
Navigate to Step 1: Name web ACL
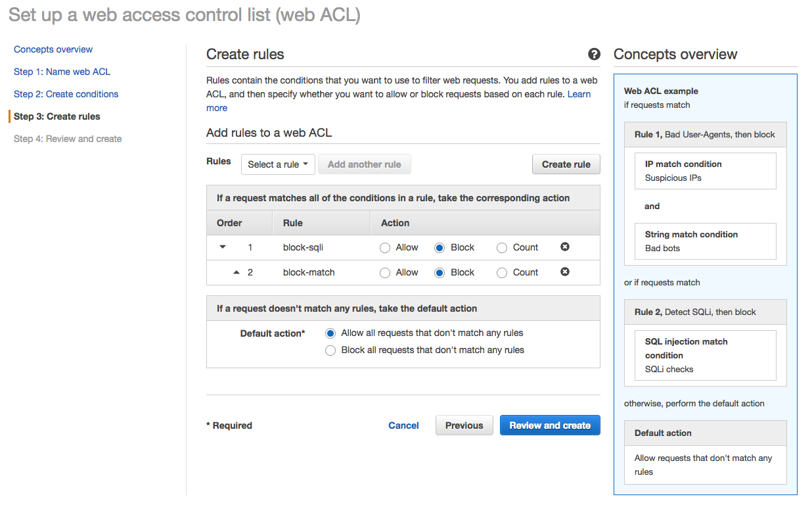click(62, 72)
